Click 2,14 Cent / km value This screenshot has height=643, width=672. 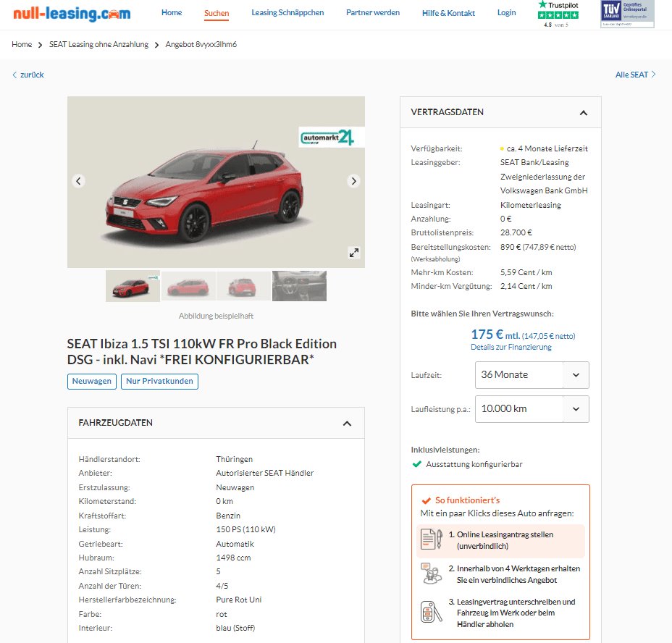pos(526,286)
